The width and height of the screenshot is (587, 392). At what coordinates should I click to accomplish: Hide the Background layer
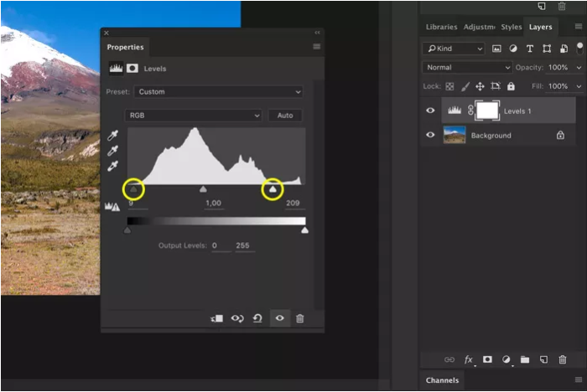point(430,135)
